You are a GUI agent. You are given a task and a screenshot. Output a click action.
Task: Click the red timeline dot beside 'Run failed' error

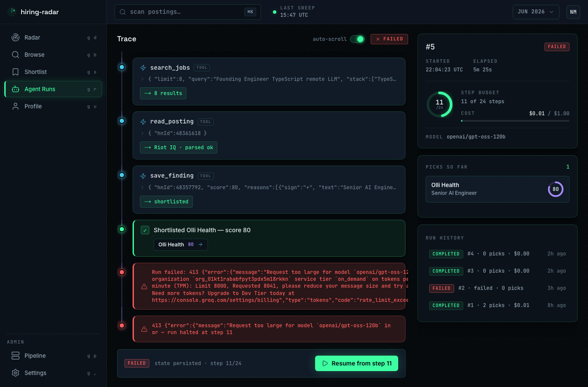point(122,272)
